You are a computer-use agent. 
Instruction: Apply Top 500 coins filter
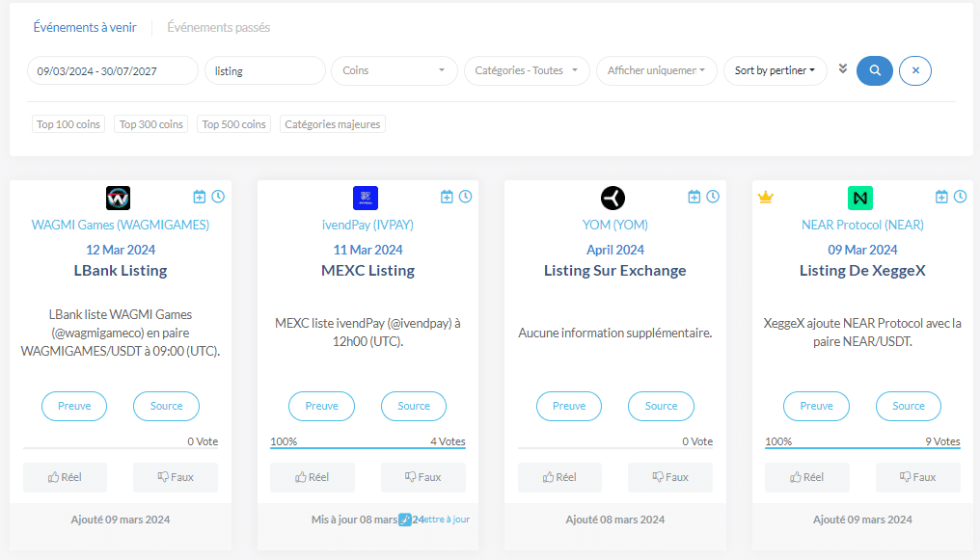pos(233,124)
